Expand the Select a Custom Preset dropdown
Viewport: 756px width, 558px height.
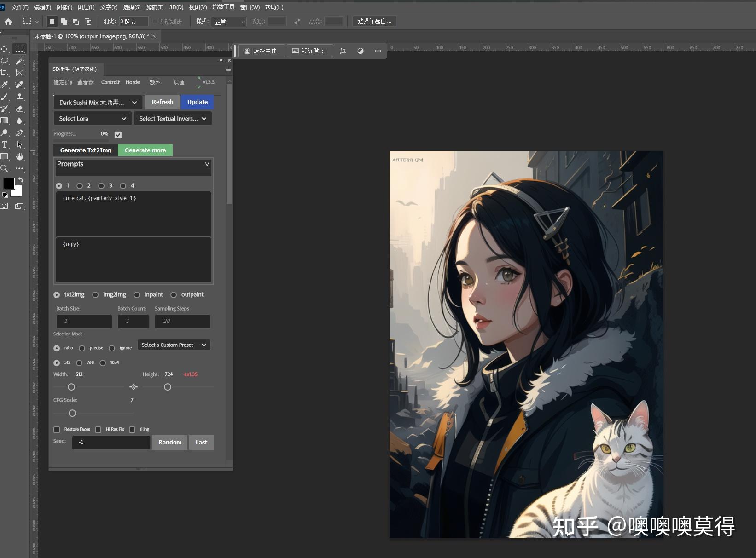pyautogui.click(x=174, y=345)
